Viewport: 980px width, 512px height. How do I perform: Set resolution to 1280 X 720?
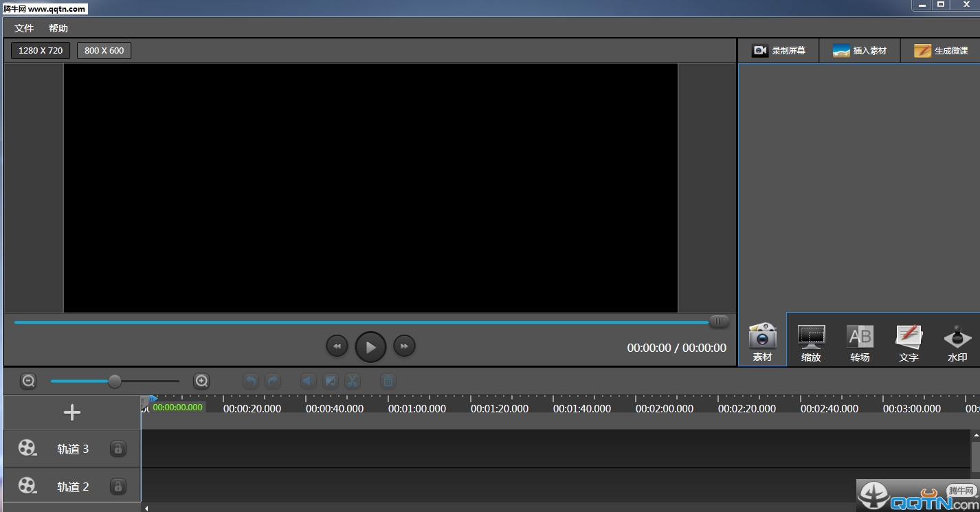click(41, 51)
